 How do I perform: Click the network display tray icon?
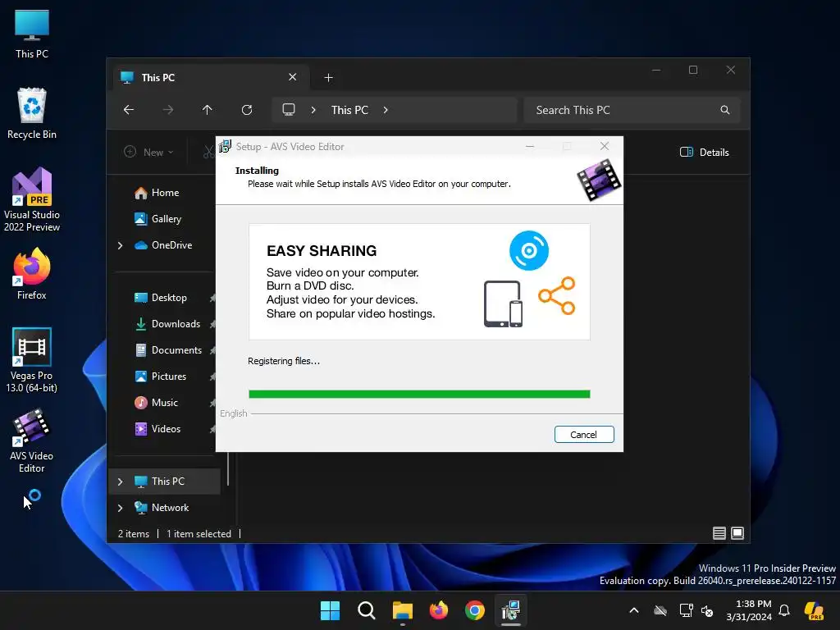coord(687,610)
